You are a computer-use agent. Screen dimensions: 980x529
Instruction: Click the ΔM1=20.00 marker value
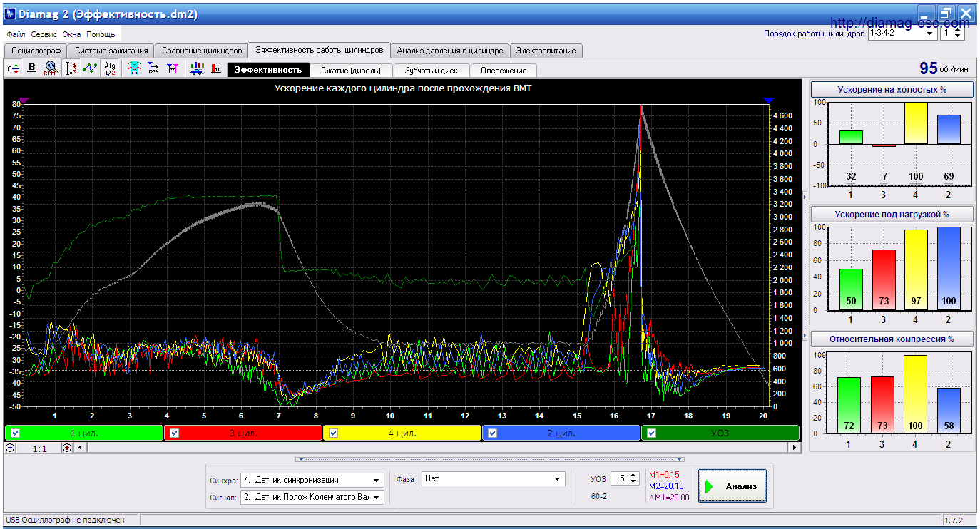click(669, 498)
